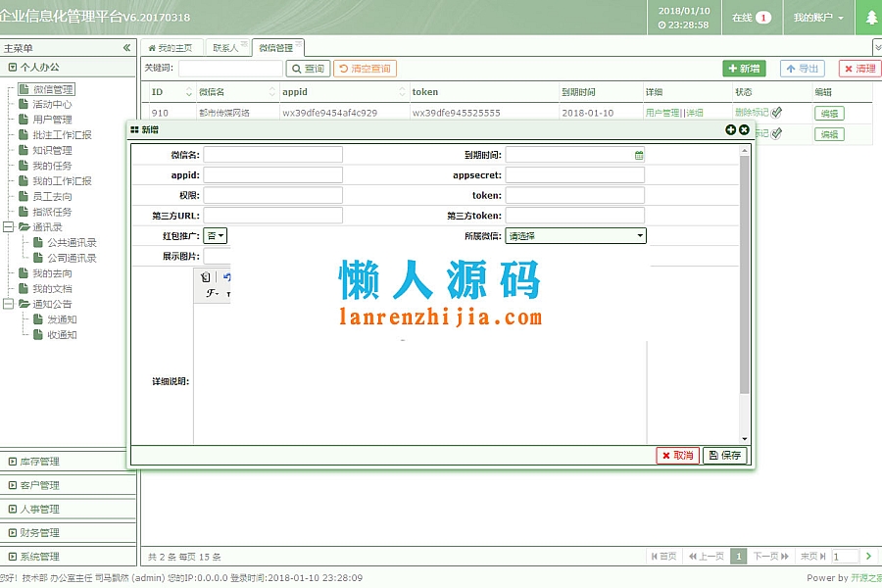The image size is (882, 588).
Task: Click the 我的任务 file icon
Action: 24,166
